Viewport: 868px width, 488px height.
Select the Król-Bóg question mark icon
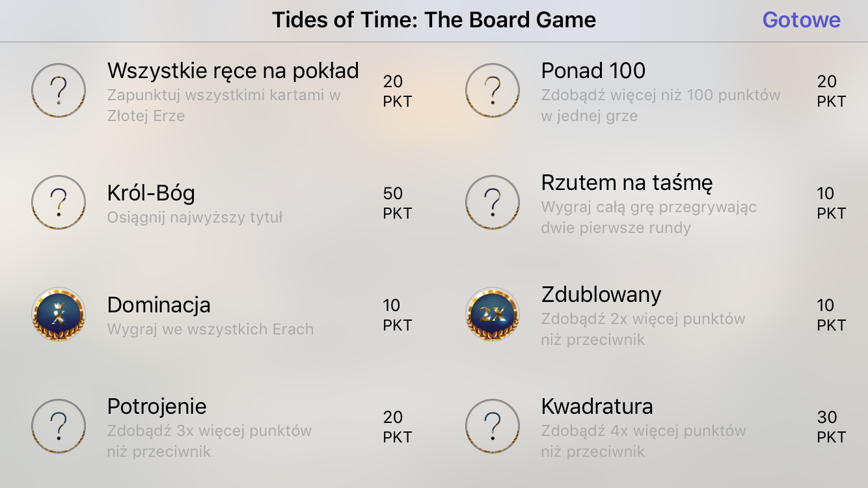[x=59, y=202]
